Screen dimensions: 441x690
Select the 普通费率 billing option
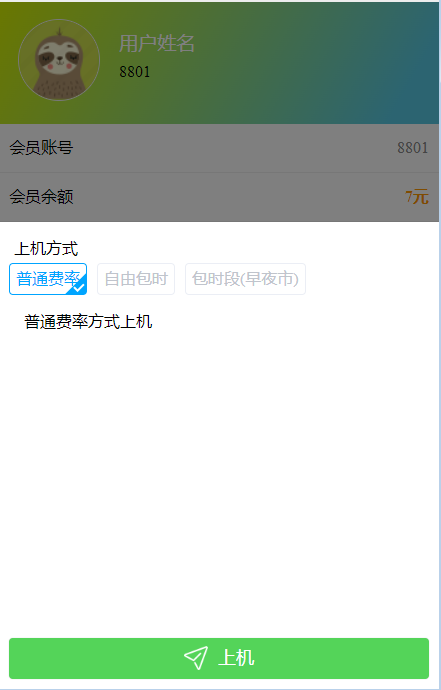pyautogui.click(x=48, y=279)
